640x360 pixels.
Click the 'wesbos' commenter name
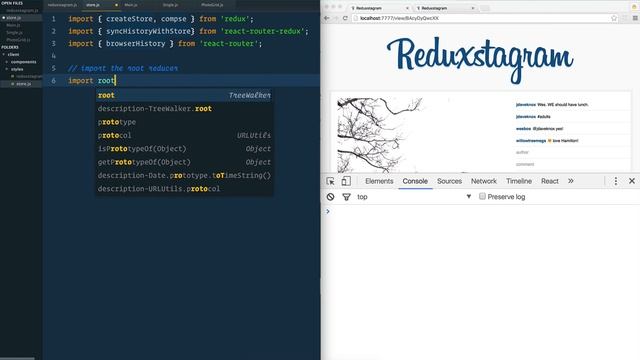click(x=523, y=129)
